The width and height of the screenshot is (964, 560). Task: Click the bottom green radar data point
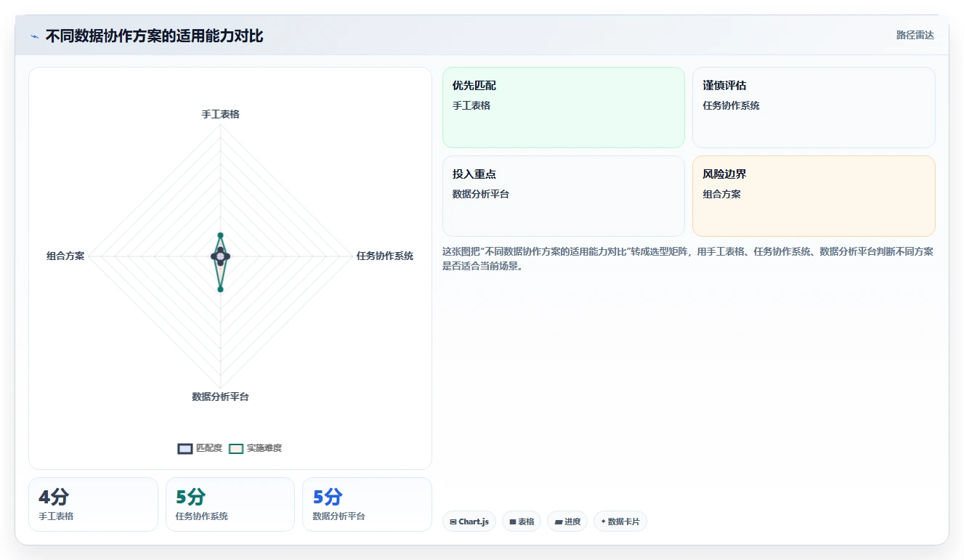tap(220, 289)
